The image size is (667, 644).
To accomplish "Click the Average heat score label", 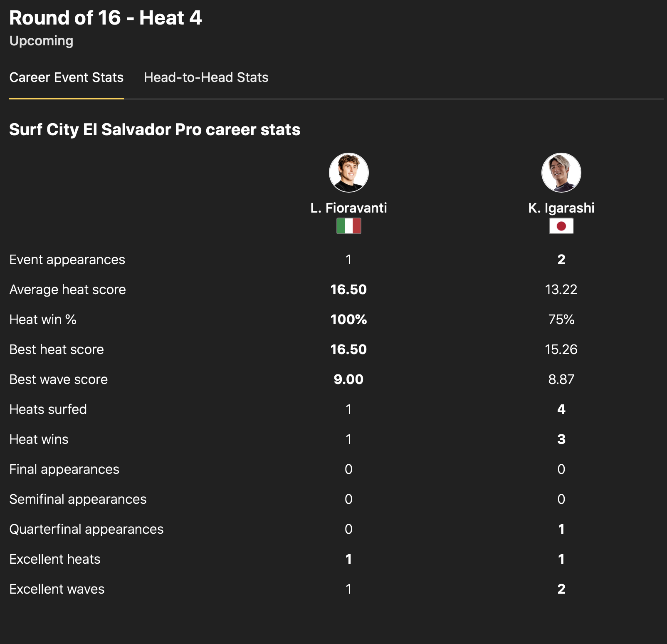I will [x=67, y=290].
